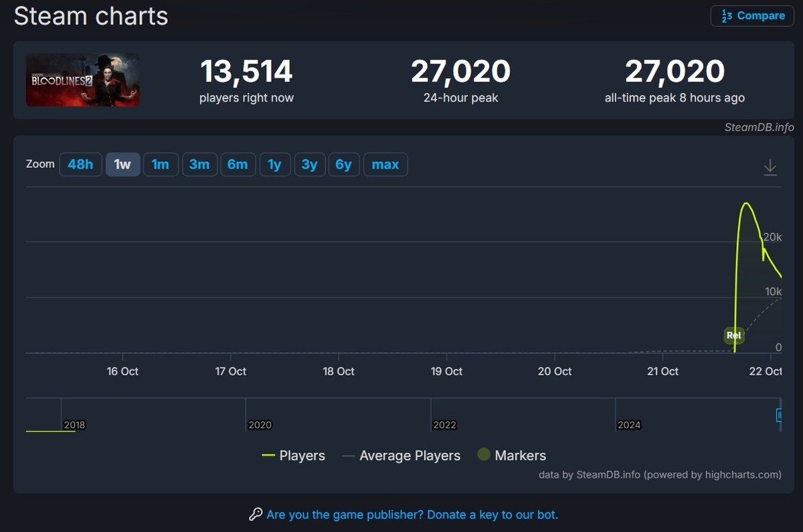The image size is (803, 532).
Task: Set zoom to 48h
Action: [80, 165]
